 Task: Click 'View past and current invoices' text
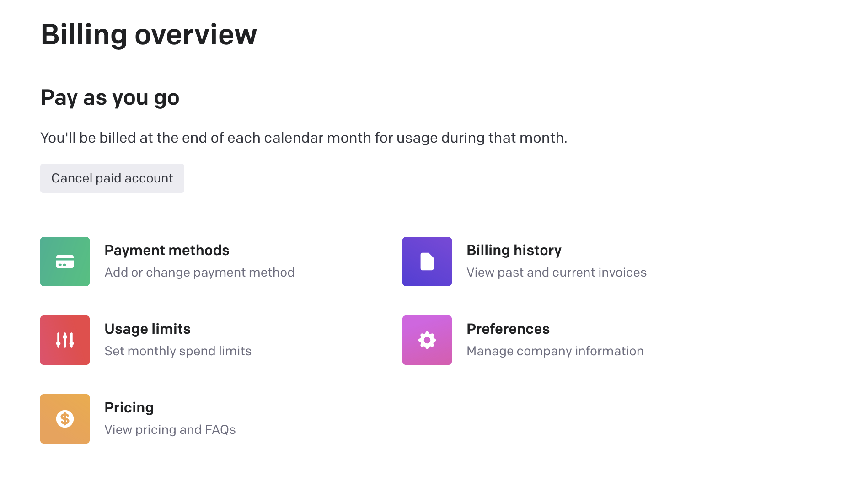click(x=557, y=273)
